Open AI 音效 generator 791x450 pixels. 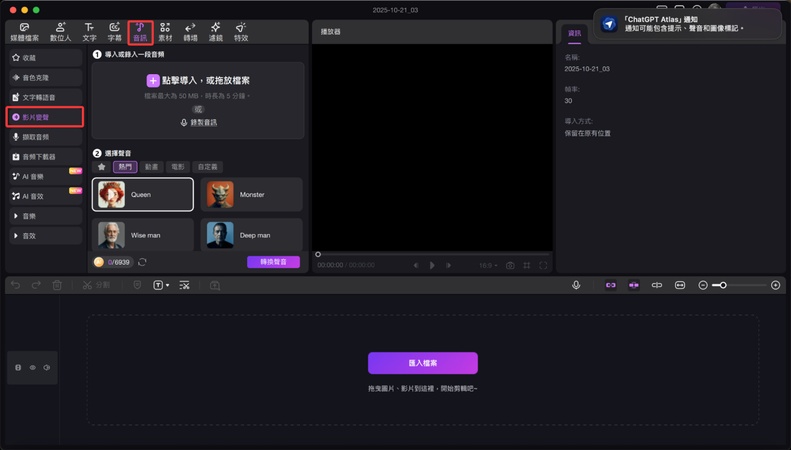45,196
